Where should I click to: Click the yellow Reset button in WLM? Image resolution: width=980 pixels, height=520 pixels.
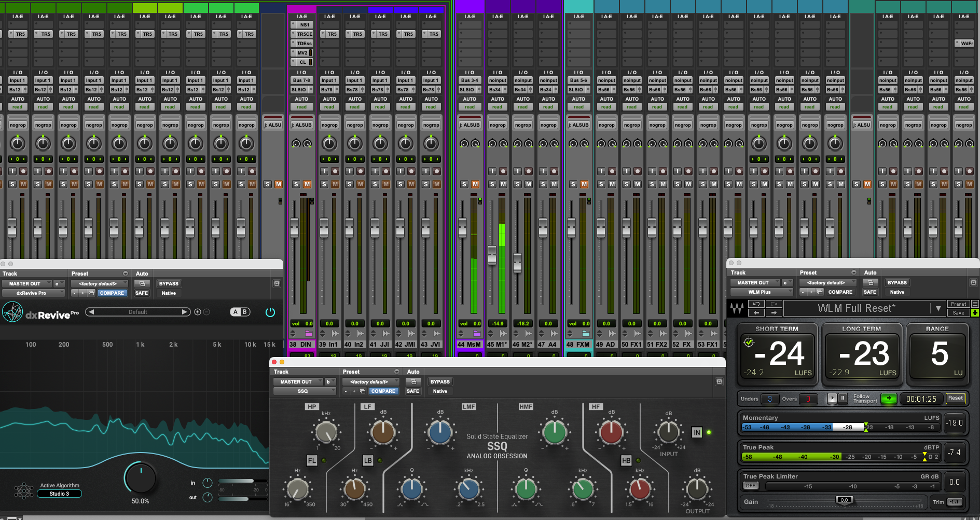[956, 399]
